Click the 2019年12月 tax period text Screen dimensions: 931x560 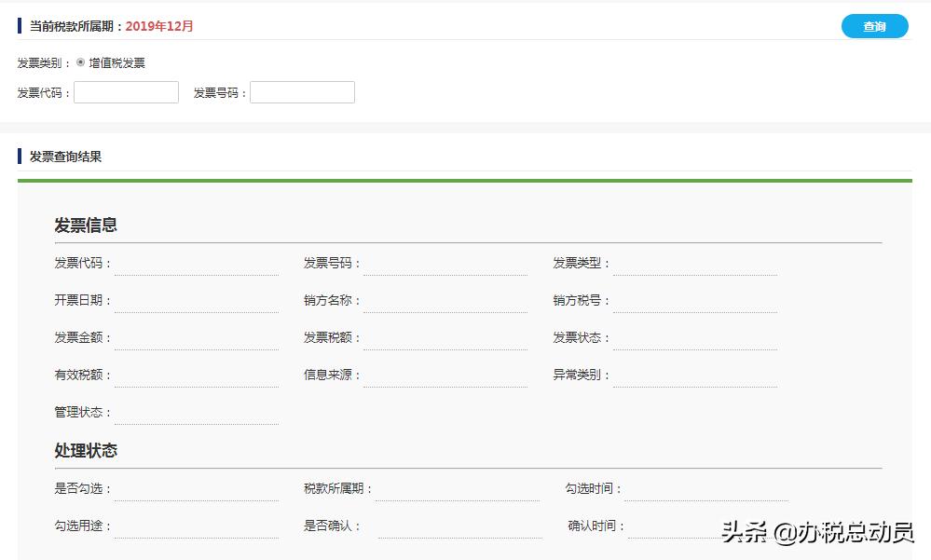[160, 26]
